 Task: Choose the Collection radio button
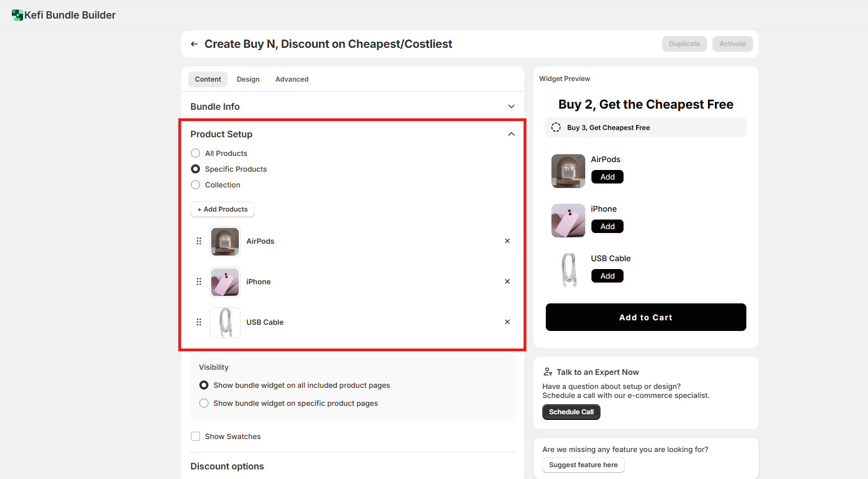[x=195, y=185]
